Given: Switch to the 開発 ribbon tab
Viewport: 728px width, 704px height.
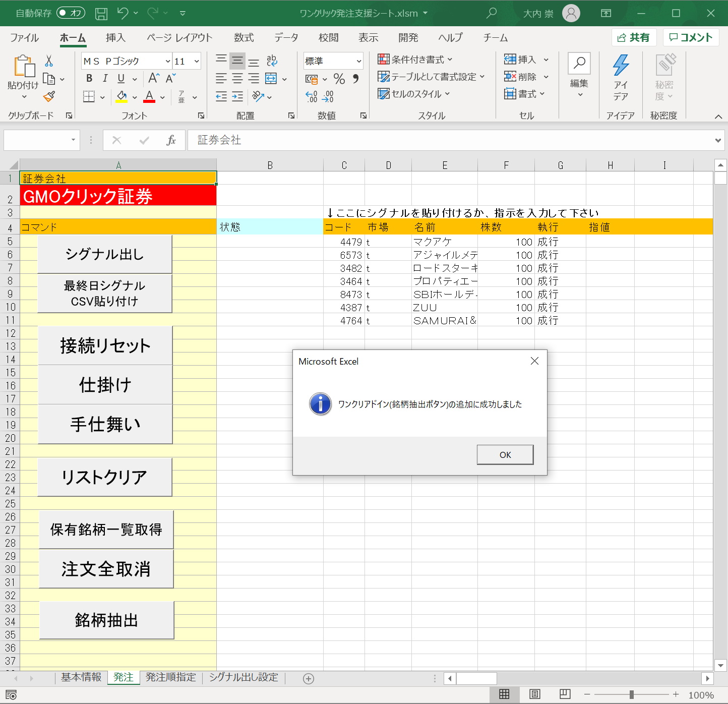Looking at the screenshot, I should (x=408, y=38).
